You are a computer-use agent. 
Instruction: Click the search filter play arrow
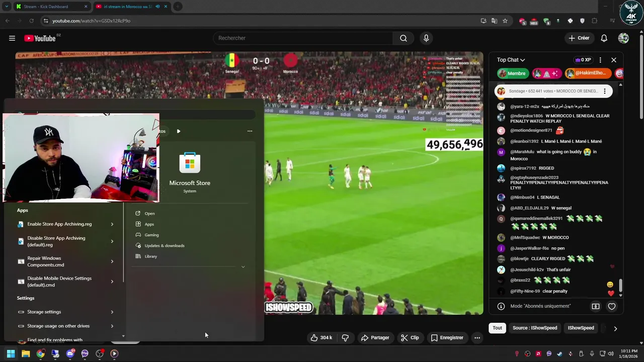(178, 131)
